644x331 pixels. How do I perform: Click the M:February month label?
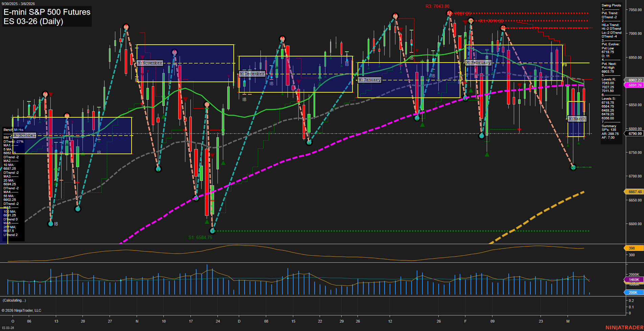(x=478, y=62)
